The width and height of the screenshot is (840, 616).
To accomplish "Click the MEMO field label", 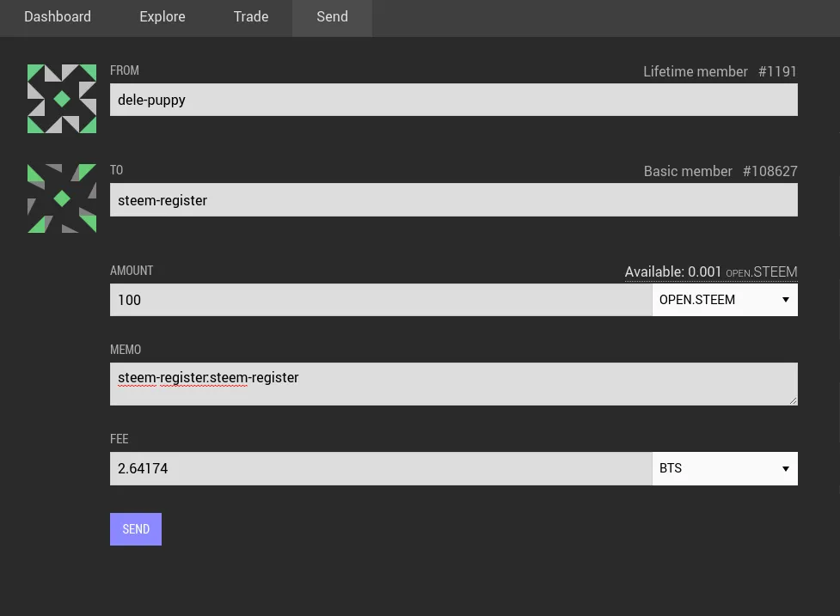I will (126, 350).
